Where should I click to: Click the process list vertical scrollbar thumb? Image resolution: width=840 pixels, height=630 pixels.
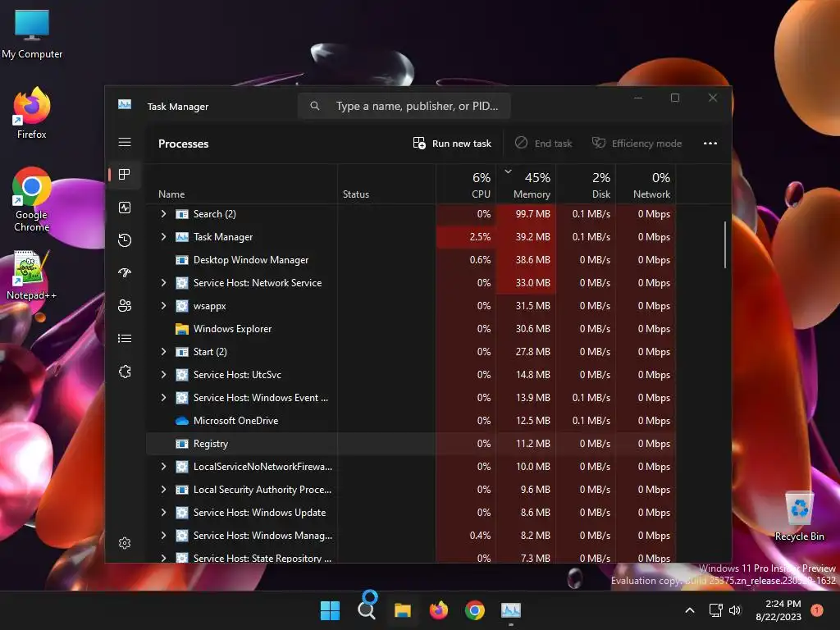tap(725, 244)
